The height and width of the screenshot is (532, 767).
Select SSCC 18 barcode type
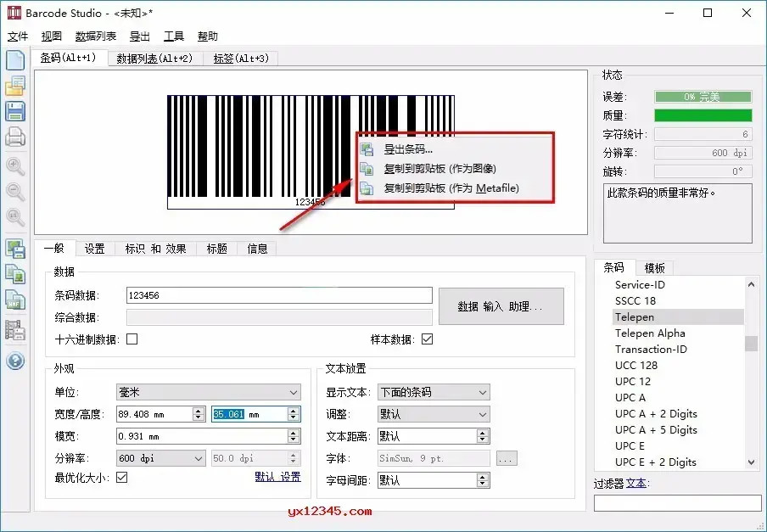point(635,300)
